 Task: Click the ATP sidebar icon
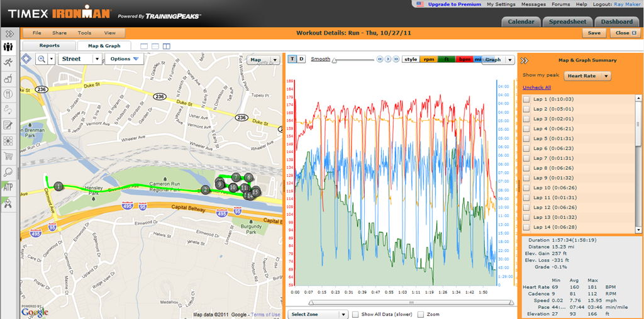click(x=8, y=188)
